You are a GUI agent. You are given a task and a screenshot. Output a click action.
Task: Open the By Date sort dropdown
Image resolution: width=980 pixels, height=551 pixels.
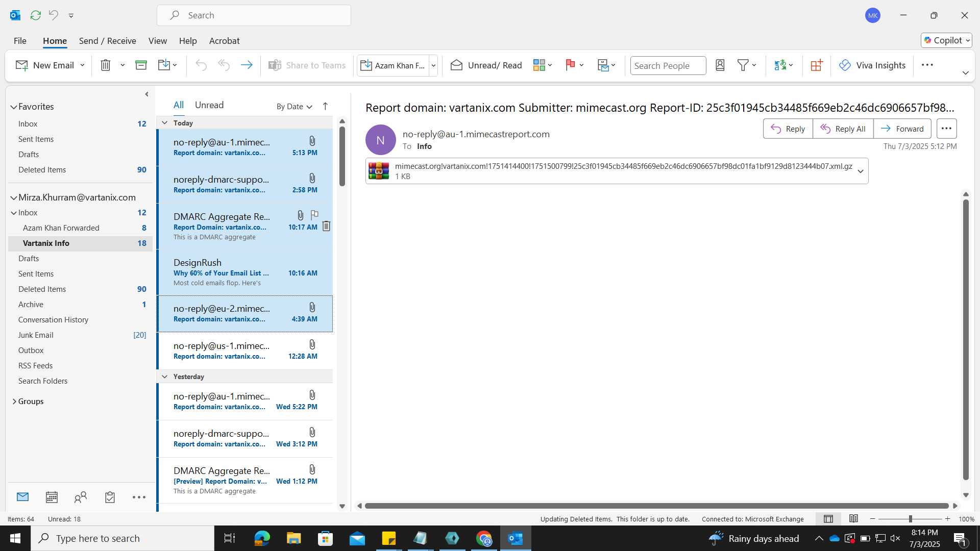click(x=294, y=106)
